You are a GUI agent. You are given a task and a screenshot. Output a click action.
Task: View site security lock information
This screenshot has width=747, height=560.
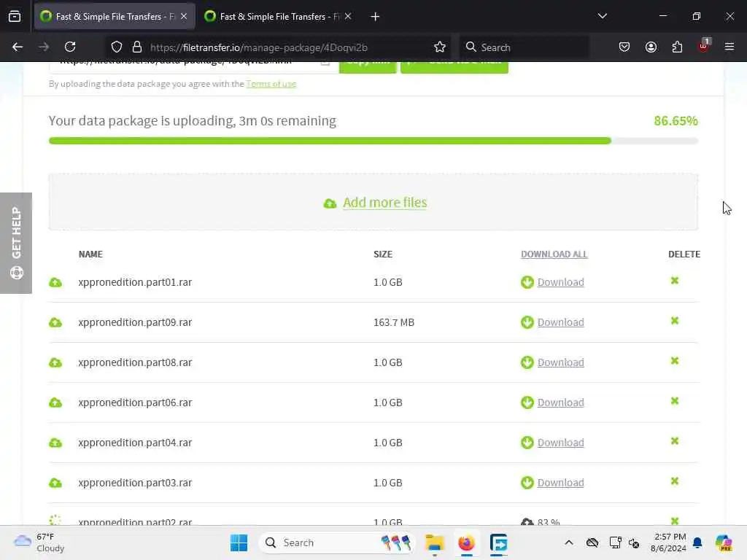pos(137,47)
